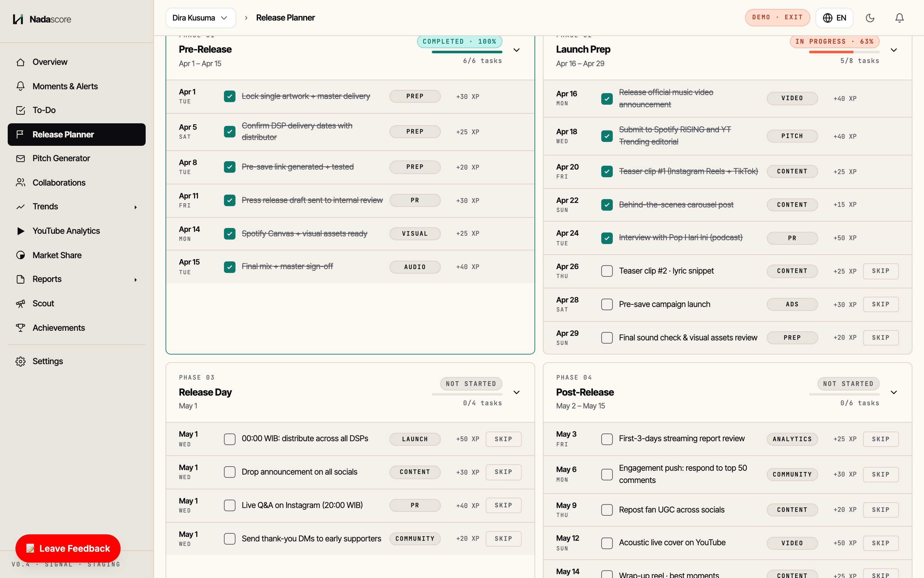Open notifications bell in top bar
Viewport: 924px width, 578px height.
tap(900, 18)
